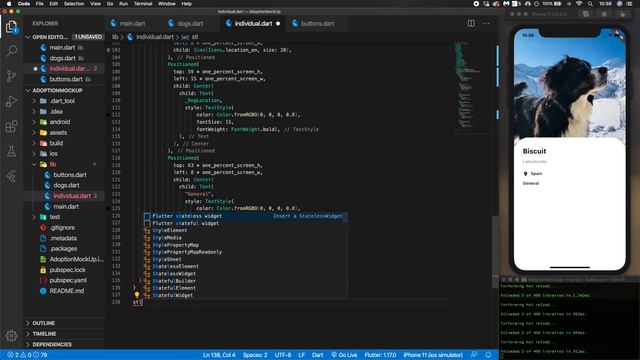This screenshot has width=640, height=360.
Task: Click the feedback icon in status bar
Action: 474,355
